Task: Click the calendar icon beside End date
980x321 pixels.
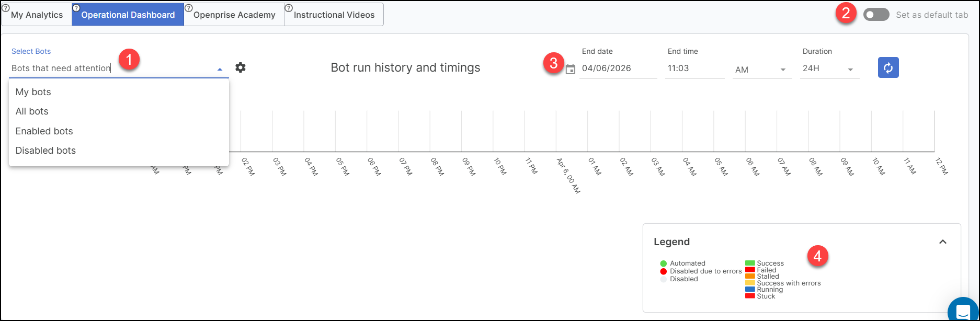Action: pos(571,69)
